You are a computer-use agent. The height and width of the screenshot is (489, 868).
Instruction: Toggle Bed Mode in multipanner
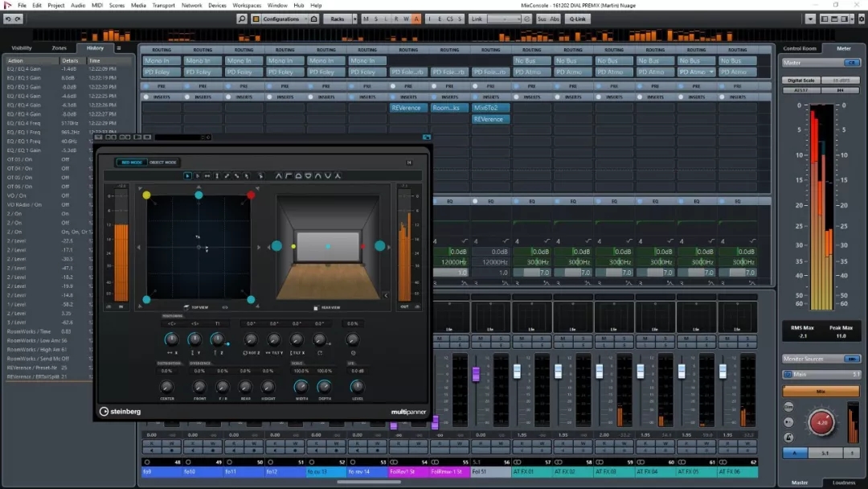130,162
